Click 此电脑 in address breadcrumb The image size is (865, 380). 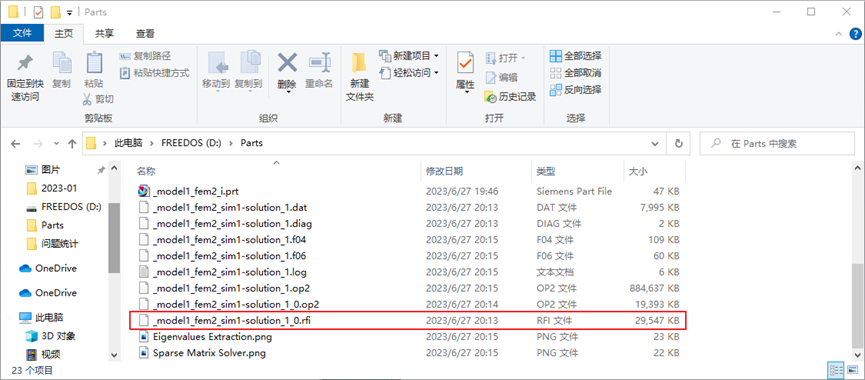click(128, 143)
